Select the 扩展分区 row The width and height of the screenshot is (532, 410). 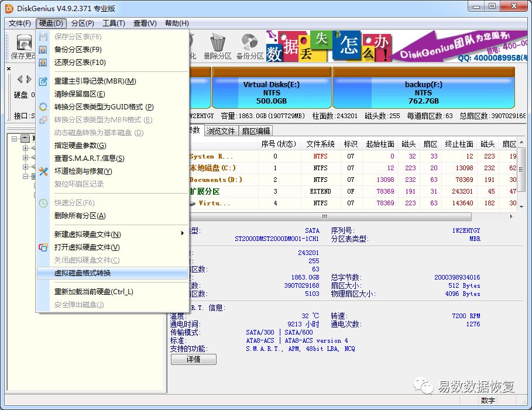pos(353,191)
